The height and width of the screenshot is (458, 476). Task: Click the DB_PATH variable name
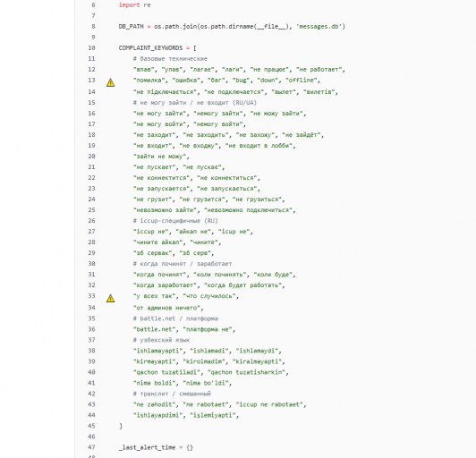pos(131,27)
